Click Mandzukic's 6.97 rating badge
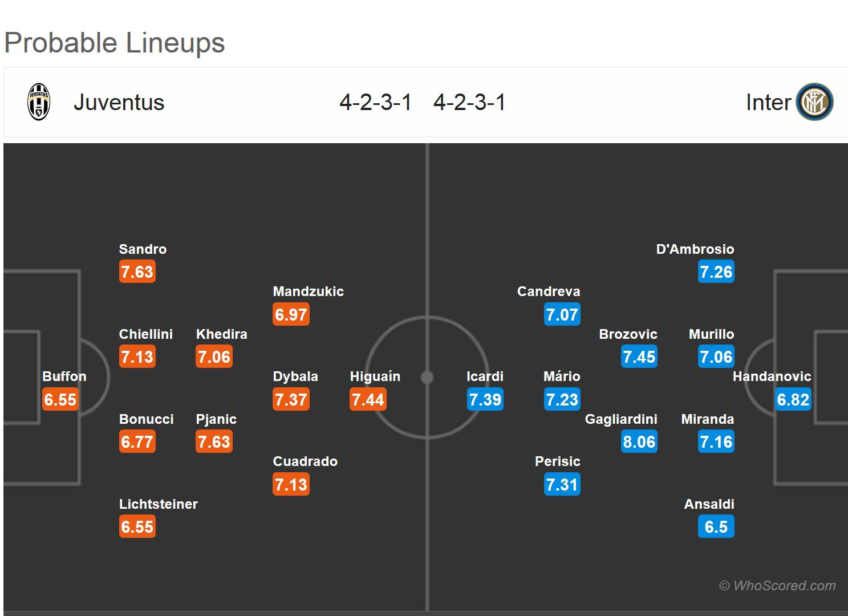 (291, 314)
